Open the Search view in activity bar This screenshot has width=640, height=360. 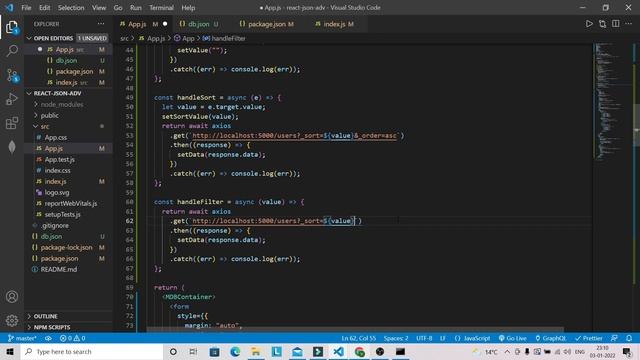click(12, 51)
